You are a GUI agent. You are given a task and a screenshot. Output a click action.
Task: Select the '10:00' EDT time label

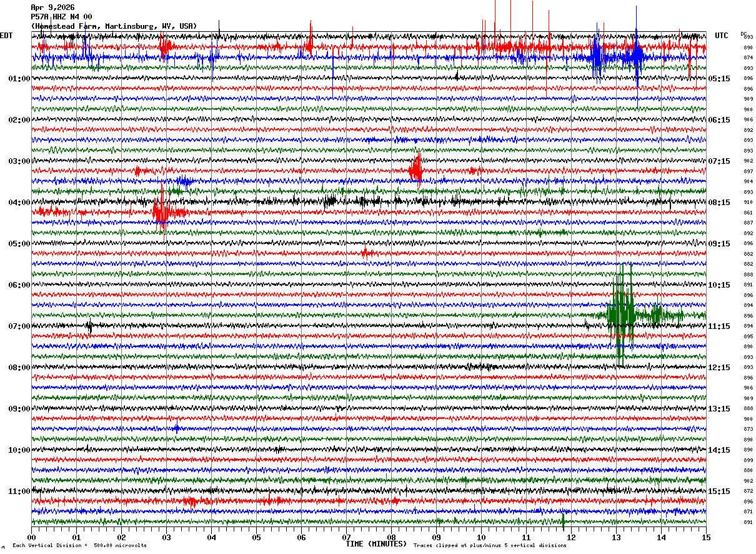point(19,450)
